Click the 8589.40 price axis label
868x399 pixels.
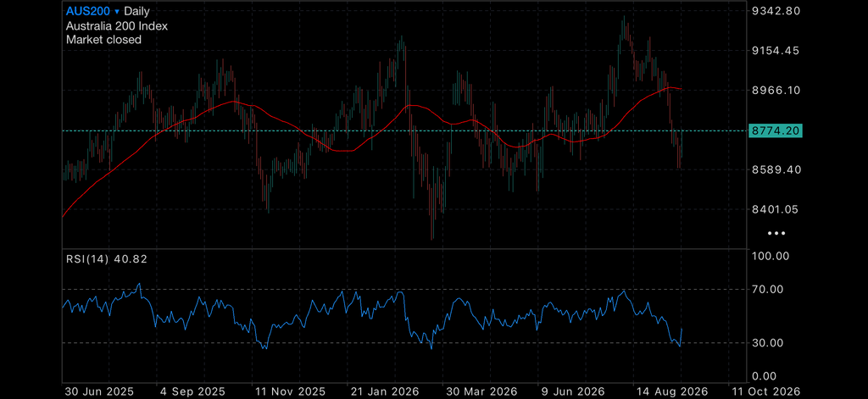point(776,169)
